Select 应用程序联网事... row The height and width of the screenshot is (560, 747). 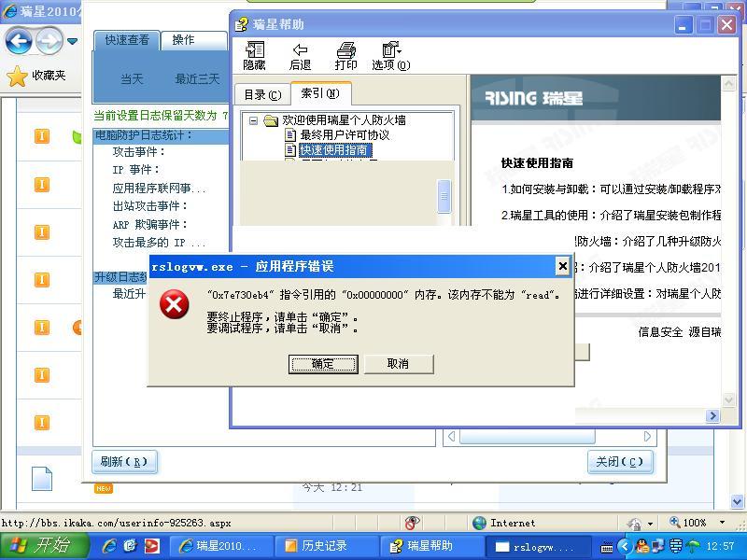(159, 189)
